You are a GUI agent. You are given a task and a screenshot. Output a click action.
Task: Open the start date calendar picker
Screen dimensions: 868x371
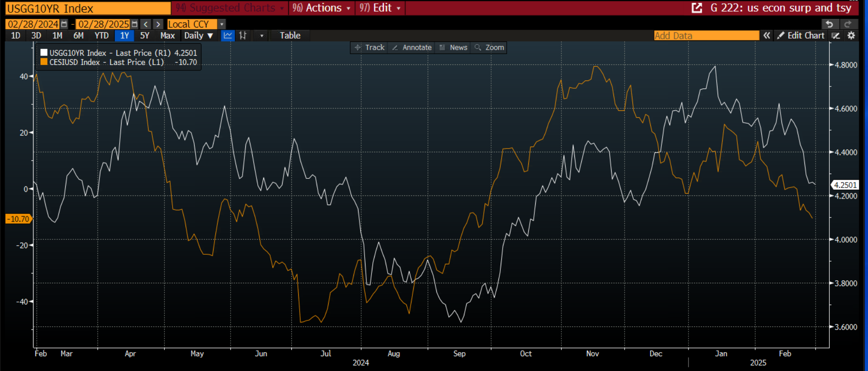pyautogui.click(x=64, y=24)
